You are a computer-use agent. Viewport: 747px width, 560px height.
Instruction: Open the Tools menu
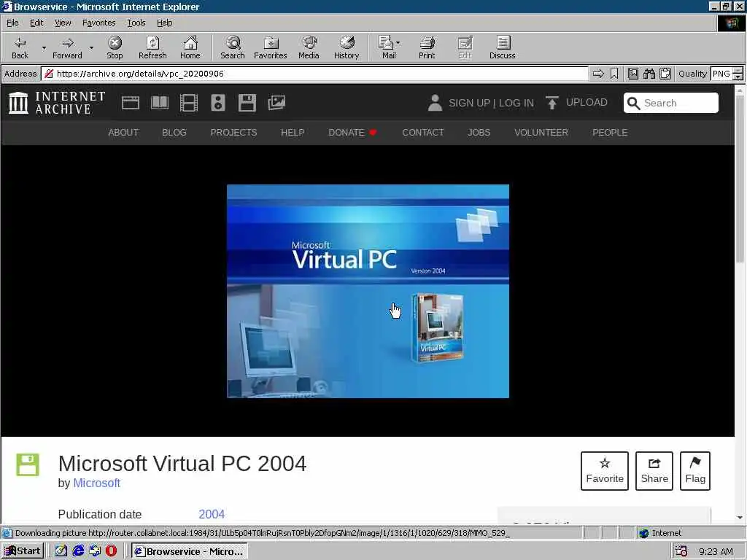pyautogui.click(x=136, y=23)
